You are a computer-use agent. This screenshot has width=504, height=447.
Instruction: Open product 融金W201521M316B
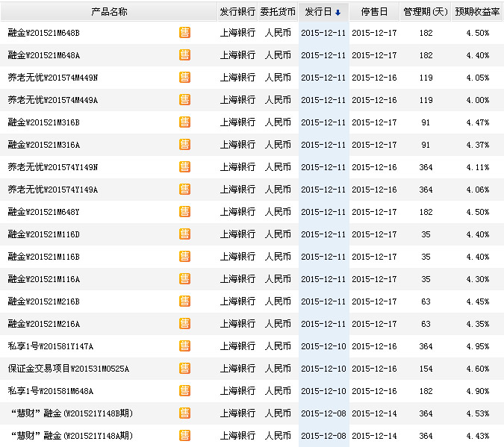44,122
